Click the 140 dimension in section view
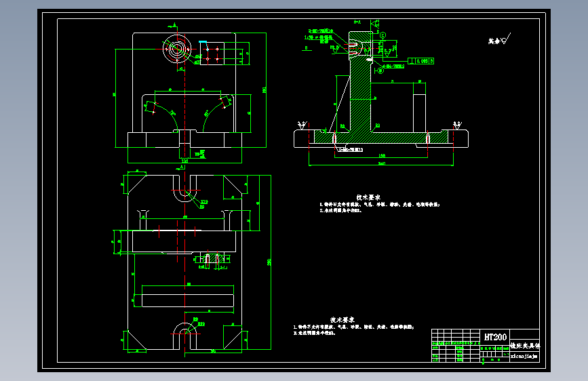The image size is (588, 381). coord(382,155)
